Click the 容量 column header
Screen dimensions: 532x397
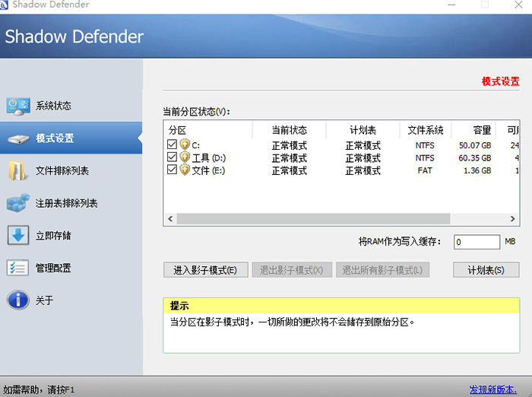[473, 130]
